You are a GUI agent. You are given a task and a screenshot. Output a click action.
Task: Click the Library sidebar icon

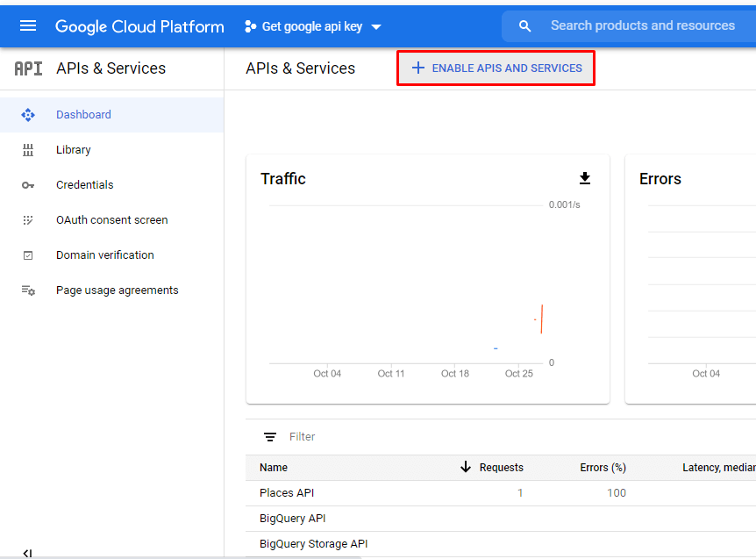tap(28, 150)
